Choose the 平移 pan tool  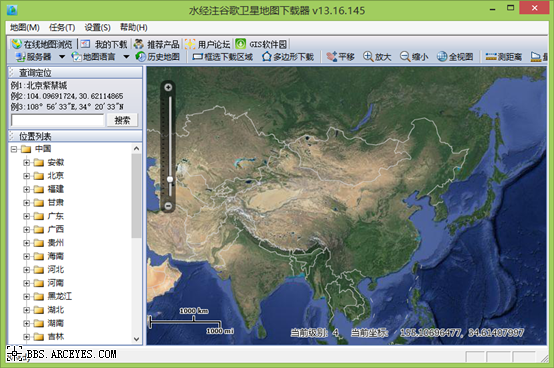click(340, 57)
